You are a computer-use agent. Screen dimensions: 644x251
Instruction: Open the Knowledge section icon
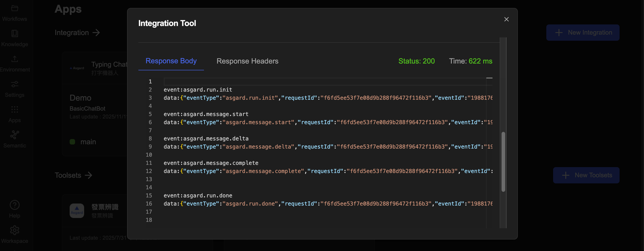14,33
